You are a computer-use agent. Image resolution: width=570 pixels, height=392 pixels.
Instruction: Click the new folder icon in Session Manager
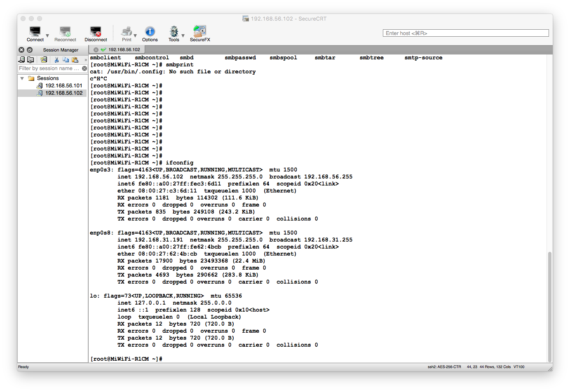point(30,60)
